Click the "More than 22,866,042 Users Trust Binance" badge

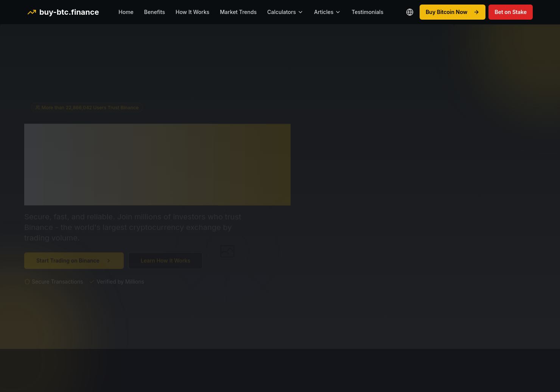[x=87, y=108]
